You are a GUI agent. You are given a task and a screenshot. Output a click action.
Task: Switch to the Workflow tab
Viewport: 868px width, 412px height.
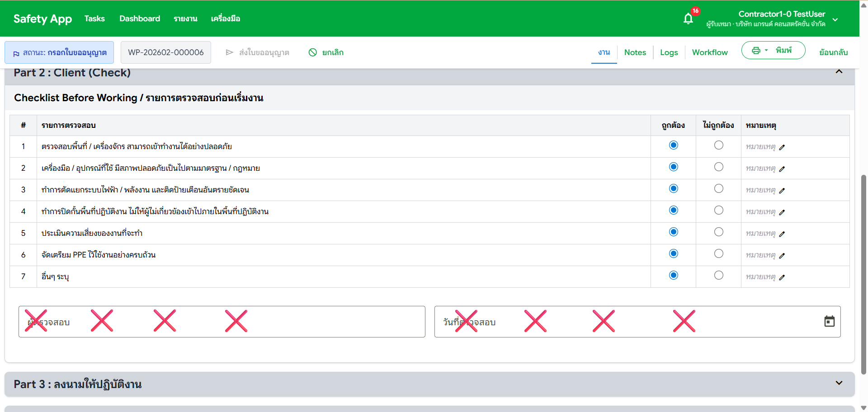click(710, 52)
